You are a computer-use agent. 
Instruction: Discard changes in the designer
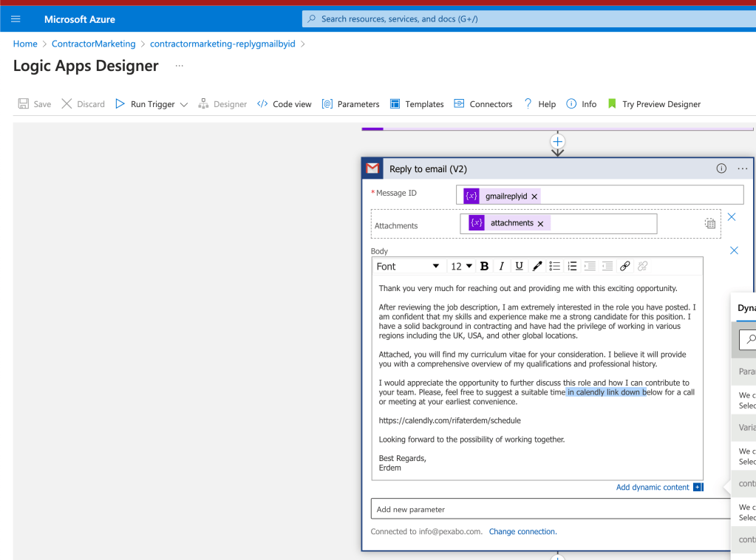click(x=83, y=103)
